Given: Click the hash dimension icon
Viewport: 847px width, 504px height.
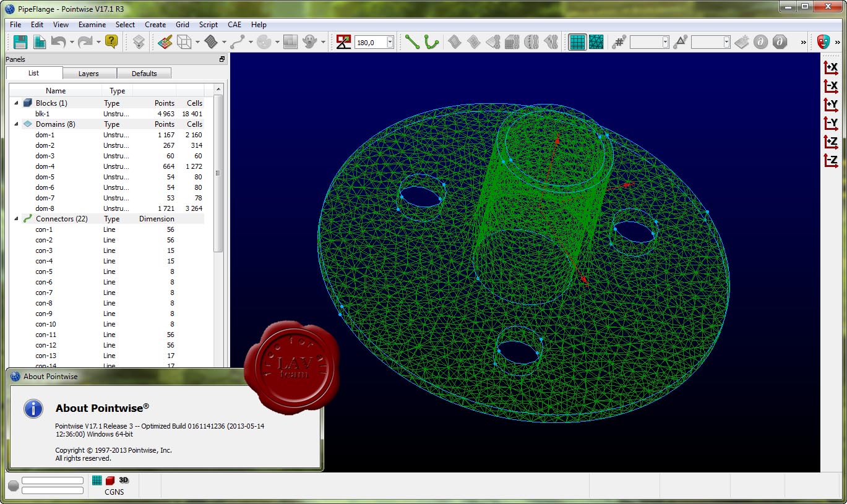Looking at the screenshot, I should click(x=619, y=41).
